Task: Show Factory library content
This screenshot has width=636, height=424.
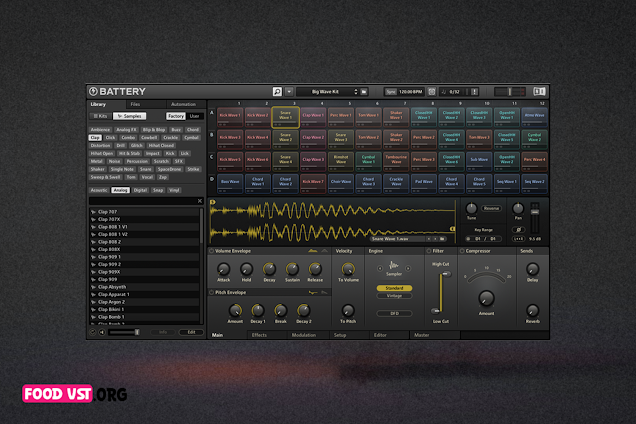Action: [176, 116]
